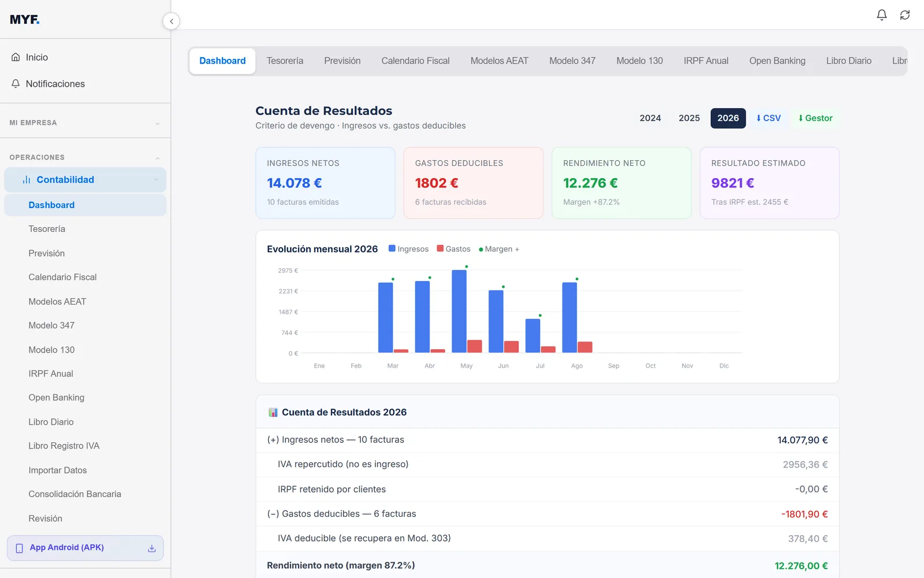
Task: Click the blue Ingresos legend swatch
Action: (392, 249)
